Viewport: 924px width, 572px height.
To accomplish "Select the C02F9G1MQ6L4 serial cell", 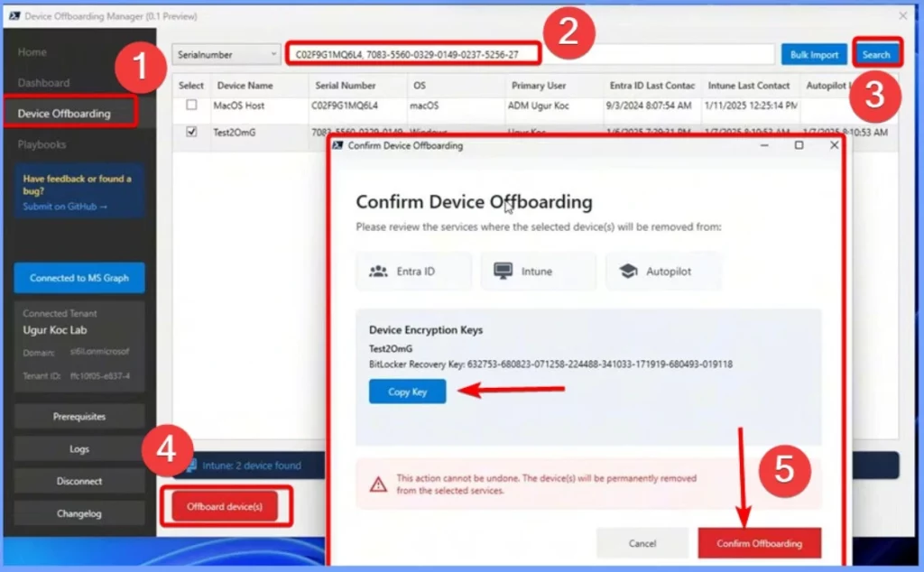I will (x=345, y=106).
